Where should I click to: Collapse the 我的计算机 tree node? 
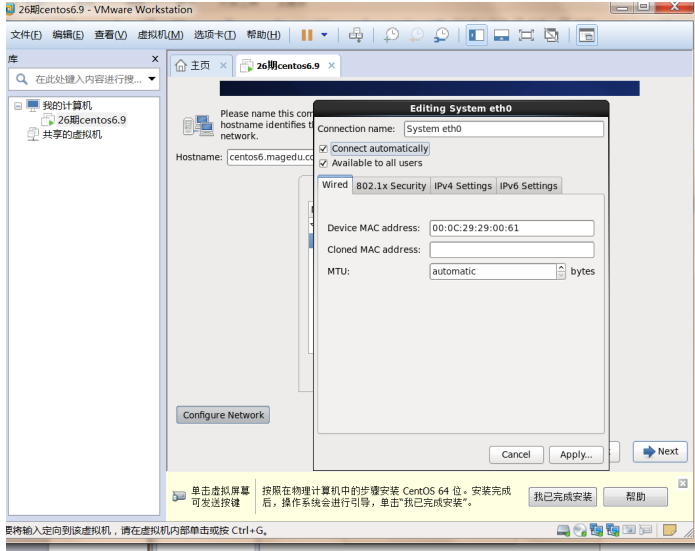pyautogui.click(x=18, y=106)
